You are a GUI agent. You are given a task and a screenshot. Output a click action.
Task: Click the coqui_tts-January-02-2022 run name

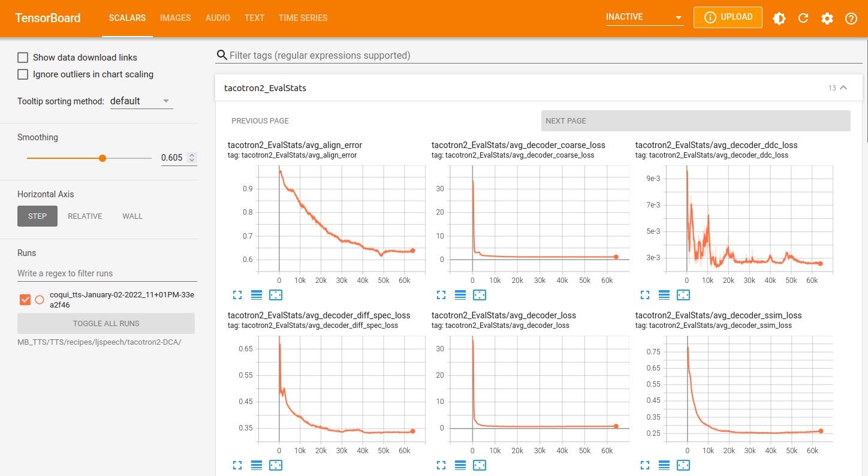[122, 300]
